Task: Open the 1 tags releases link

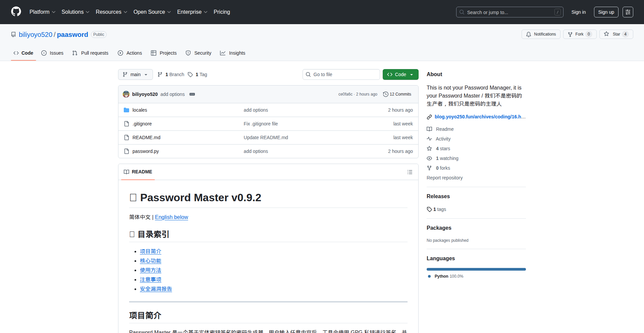Action: point(436,209)
